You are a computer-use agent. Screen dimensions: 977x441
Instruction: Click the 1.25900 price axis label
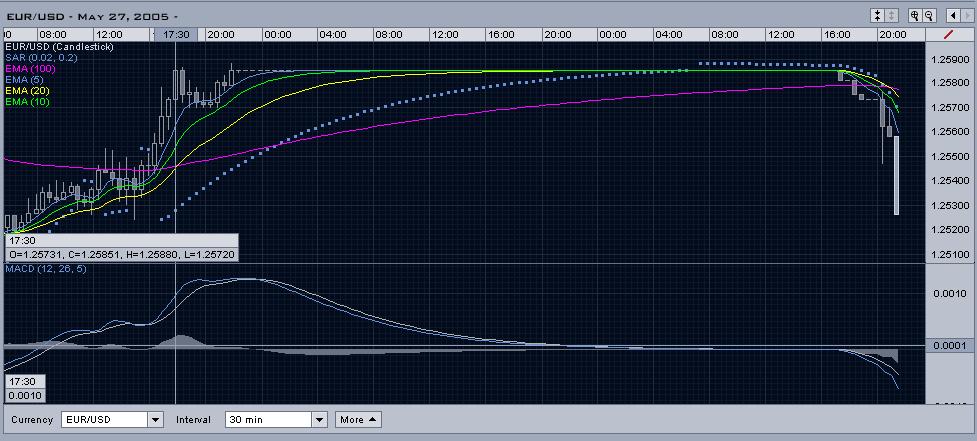coord(952,60)
